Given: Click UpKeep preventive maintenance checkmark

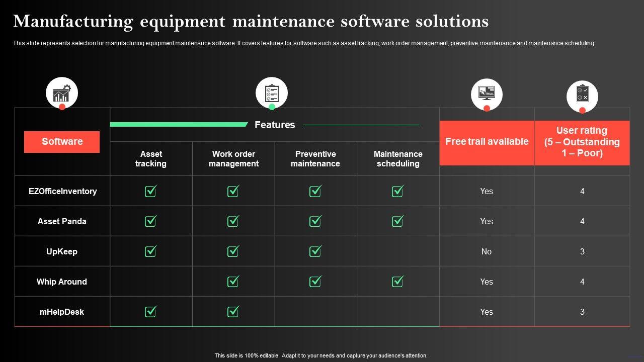Looking at the screenshot, I should coord(315,251).
